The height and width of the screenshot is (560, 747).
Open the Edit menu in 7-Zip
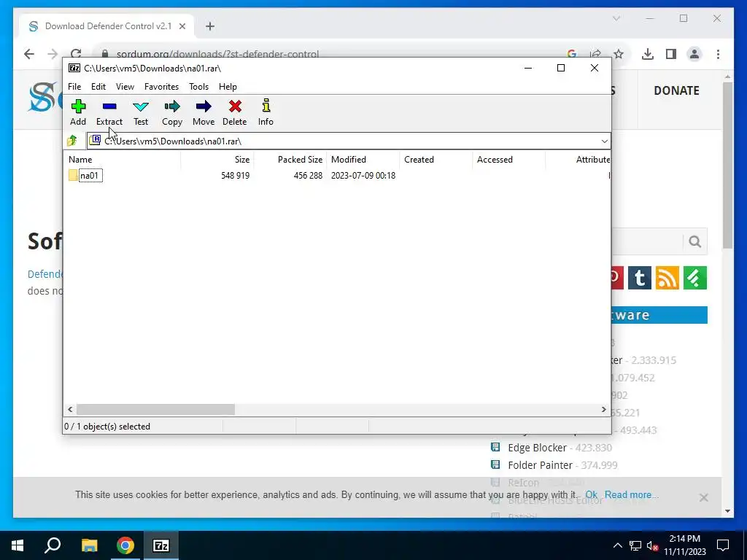(98, 87)
